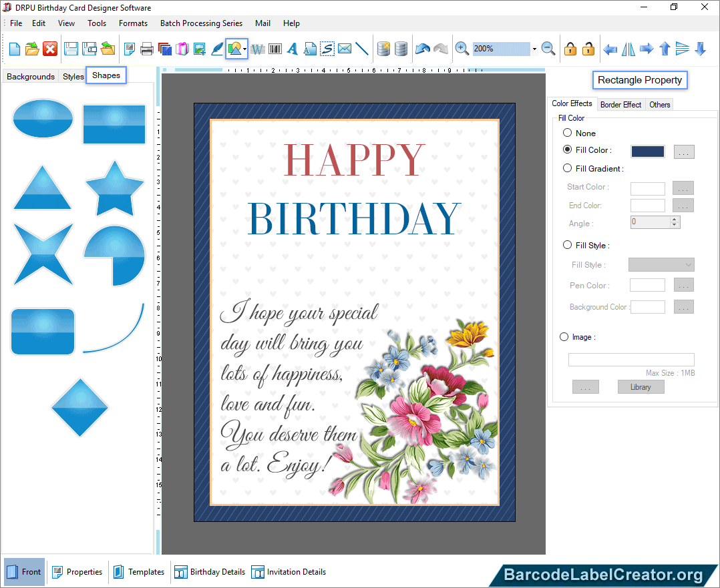Select the None fill radio button
The image size is (720, 588).
[568, 133]
